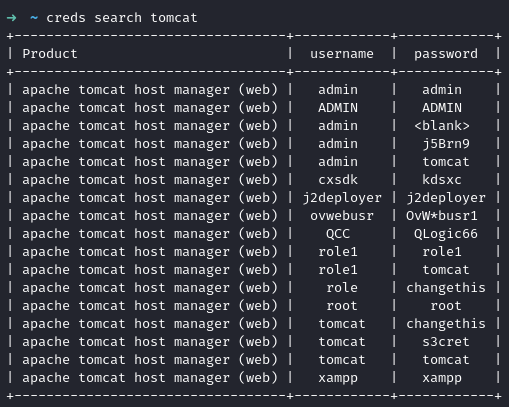Viewport: 509px width, 407px height.
Task: Select j2deployer in username column
Action: [x=342, y=198]
